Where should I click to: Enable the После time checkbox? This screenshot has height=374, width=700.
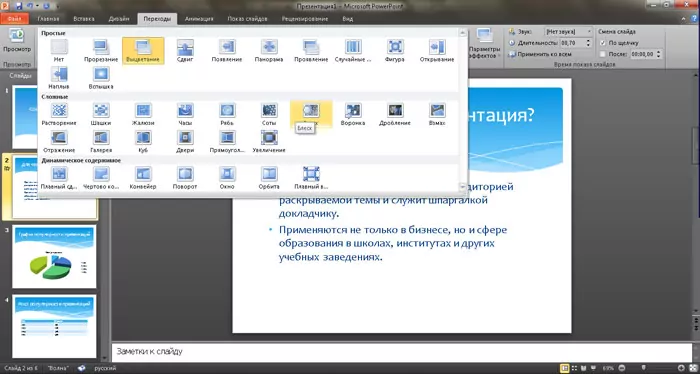coord(603,54)
